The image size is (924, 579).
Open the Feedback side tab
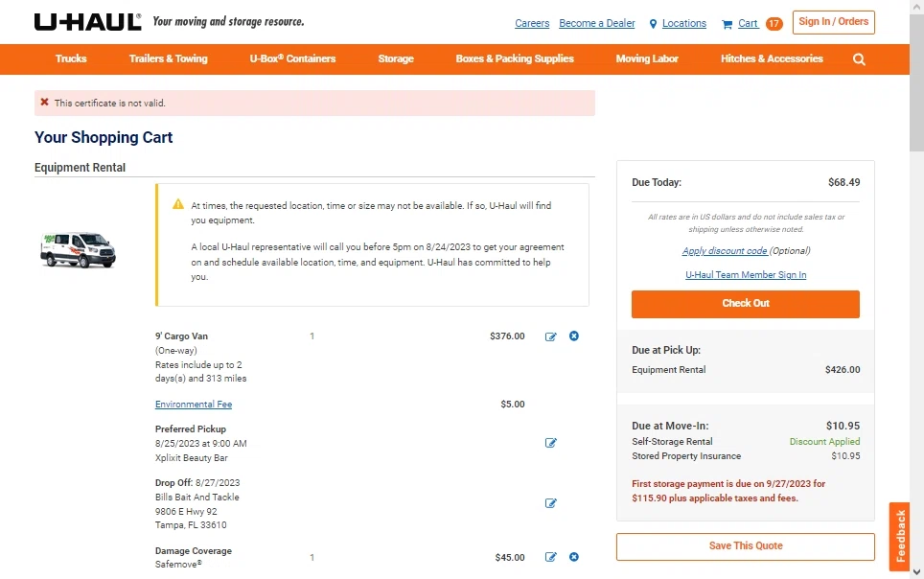click(x=899, y=535)
